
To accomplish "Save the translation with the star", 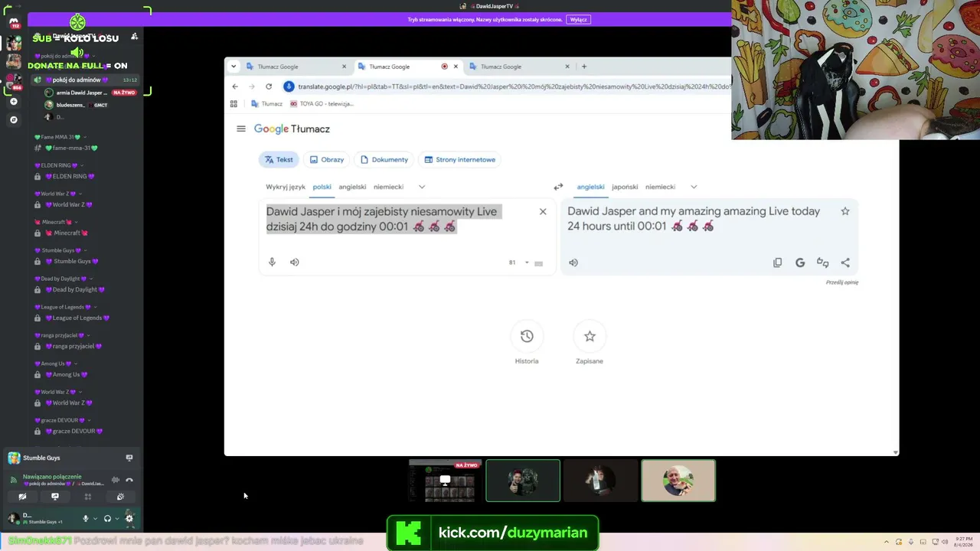I will click(x=845, y=211).
